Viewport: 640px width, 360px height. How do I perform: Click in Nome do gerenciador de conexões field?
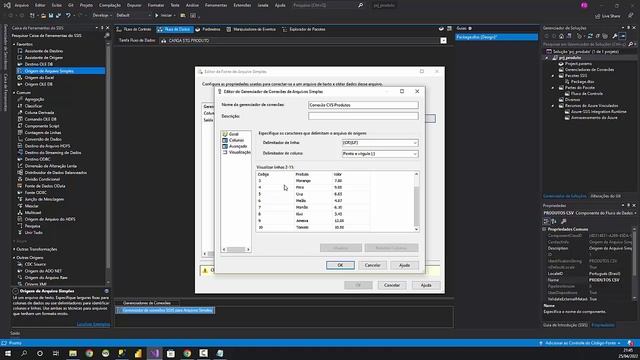click(x=363, y=105)
